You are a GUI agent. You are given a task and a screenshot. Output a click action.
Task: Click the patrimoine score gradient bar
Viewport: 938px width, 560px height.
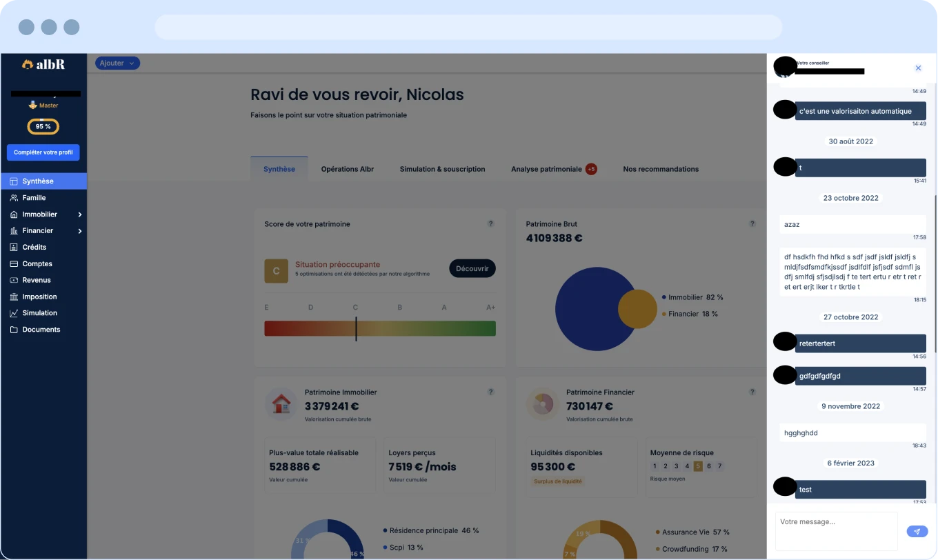379,328
